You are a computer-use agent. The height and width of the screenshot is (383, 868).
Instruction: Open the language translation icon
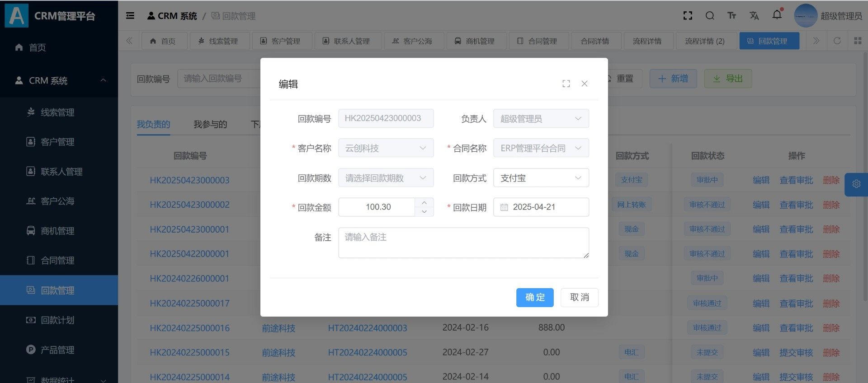pos(754,16)
